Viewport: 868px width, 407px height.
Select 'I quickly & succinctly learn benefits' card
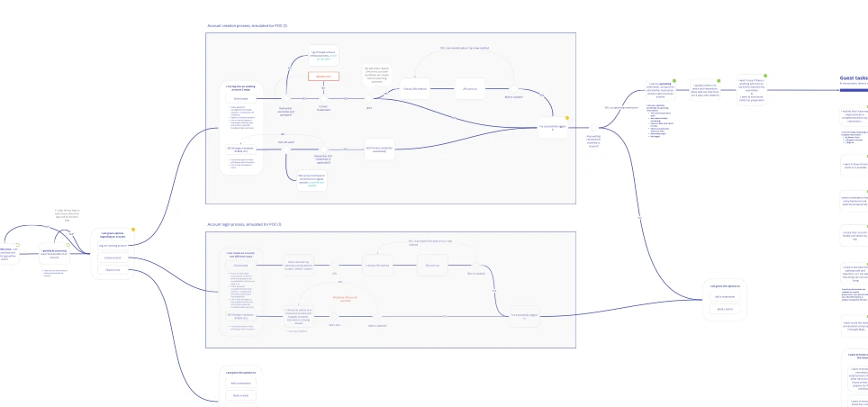54,254
